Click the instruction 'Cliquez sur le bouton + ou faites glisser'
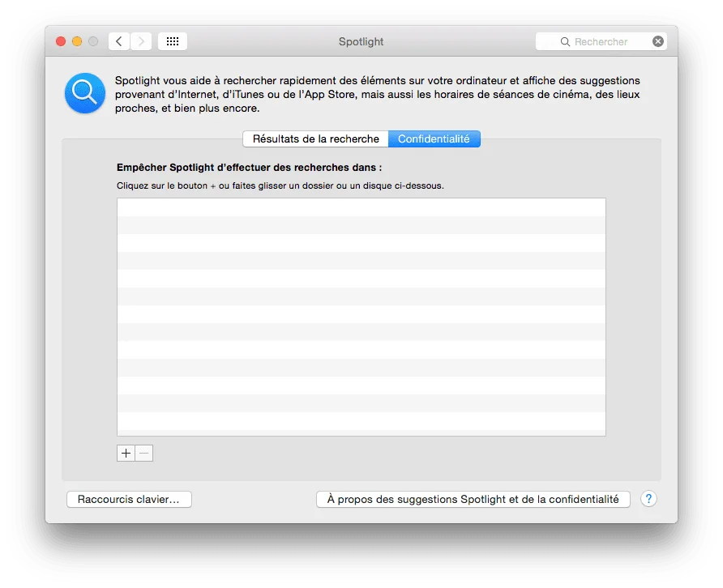Image resolution: width=723 pixels, height=588 pixels. click(280, 185)
